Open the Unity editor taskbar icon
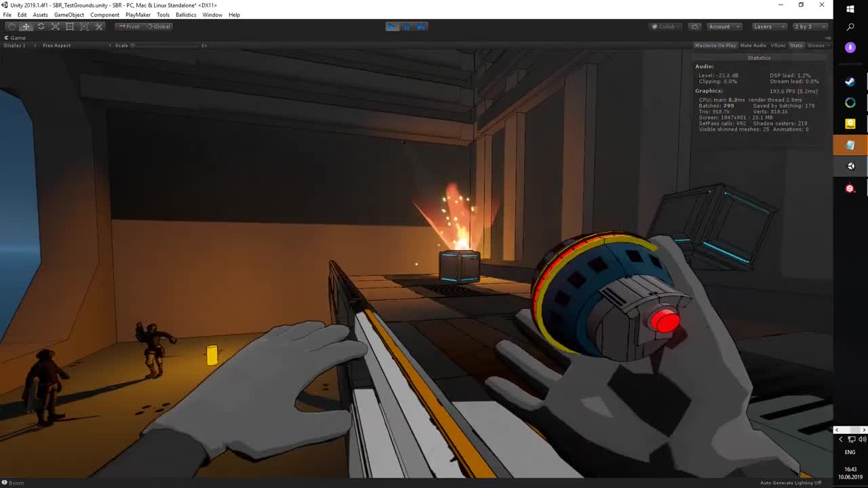The width and height of the screenshot is (868, 488). 850,166
